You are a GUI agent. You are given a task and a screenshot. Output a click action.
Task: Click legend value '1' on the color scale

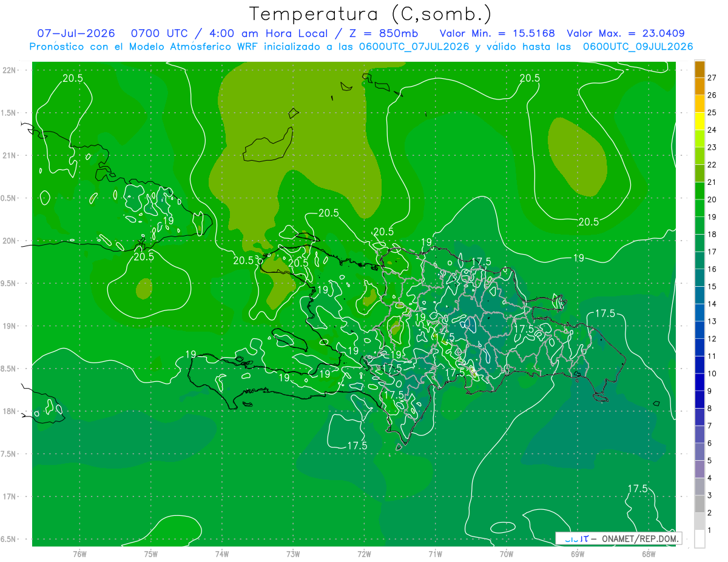tap(710, 530)
